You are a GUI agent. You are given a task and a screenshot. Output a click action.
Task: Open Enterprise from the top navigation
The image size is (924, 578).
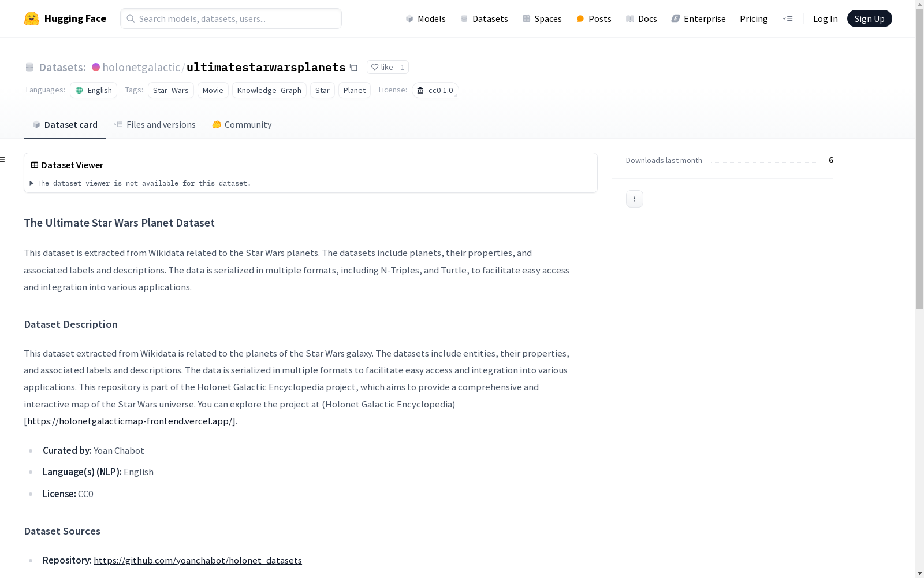[698, 18]
